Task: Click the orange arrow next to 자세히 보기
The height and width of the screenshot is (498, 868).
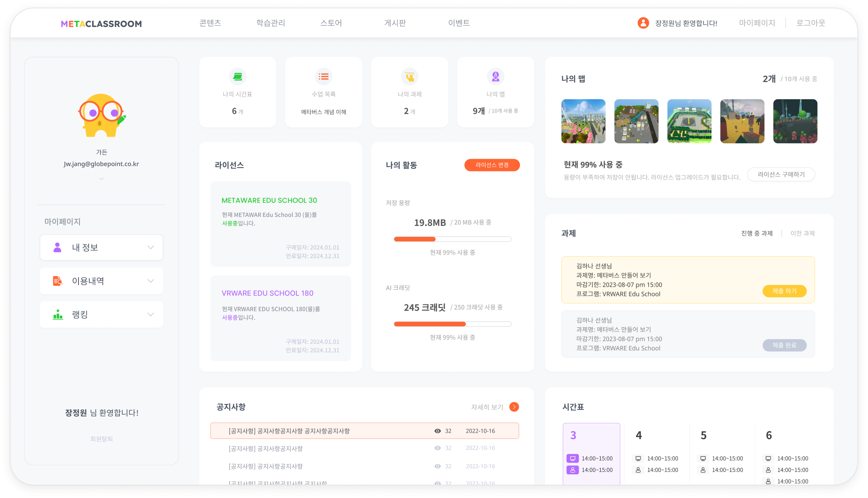Action: tap(514, 407)
